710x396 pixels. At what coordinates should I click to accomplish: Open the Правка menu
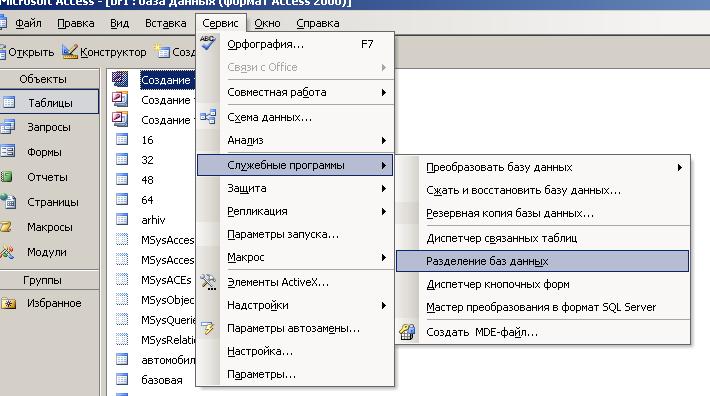coord(76,23)
